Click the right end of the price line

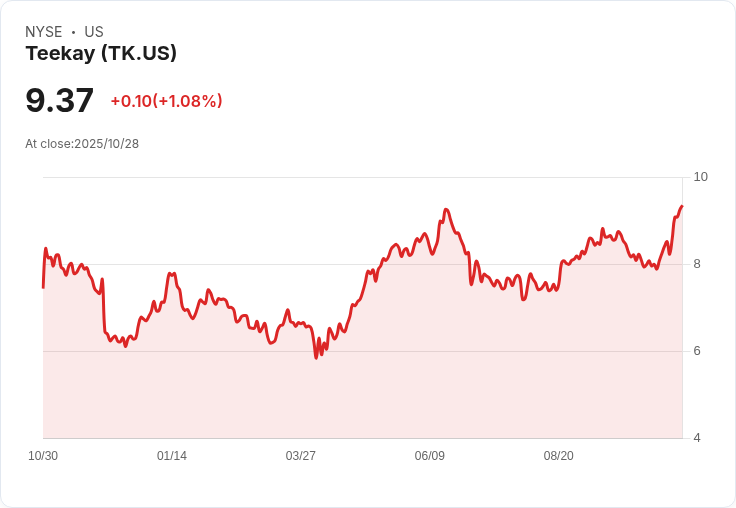pos(681,207)
